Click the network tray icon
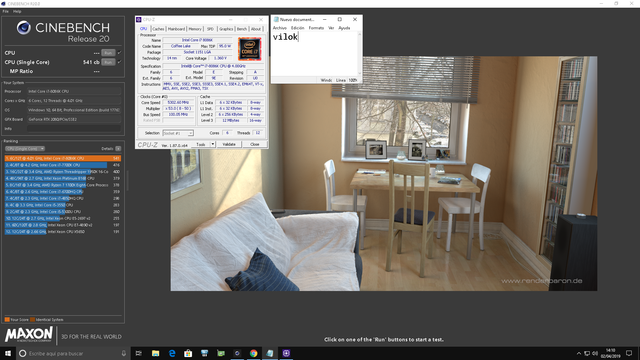The width and height of the screenshot is (640, 360). pos(587,353)
